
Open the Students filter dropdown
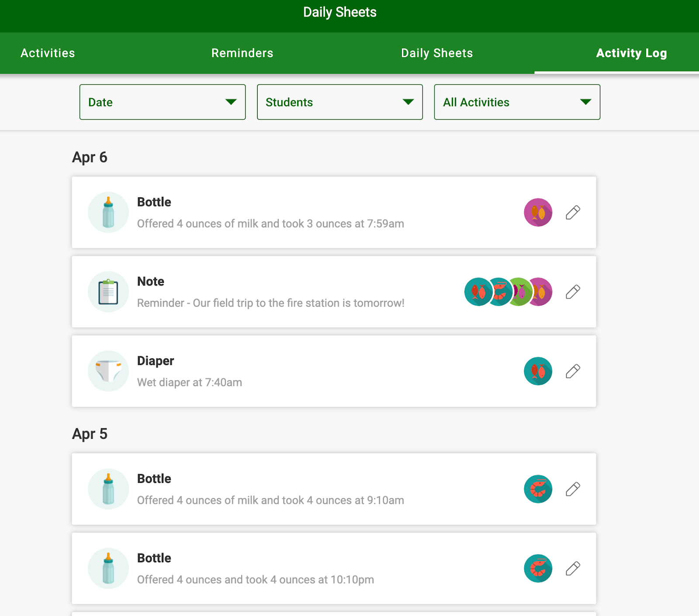pos(339,102)
